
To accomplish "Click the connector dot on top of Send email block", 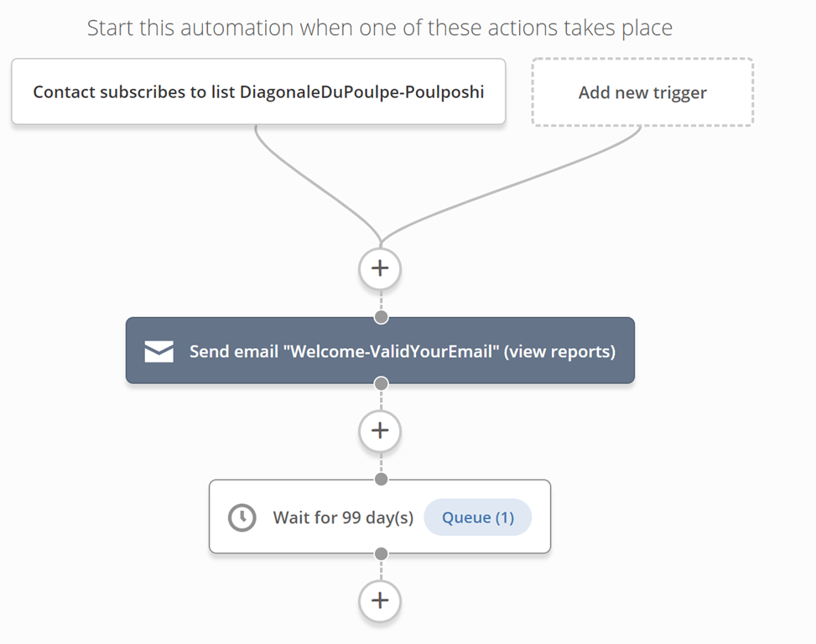I will coord(381,318).
